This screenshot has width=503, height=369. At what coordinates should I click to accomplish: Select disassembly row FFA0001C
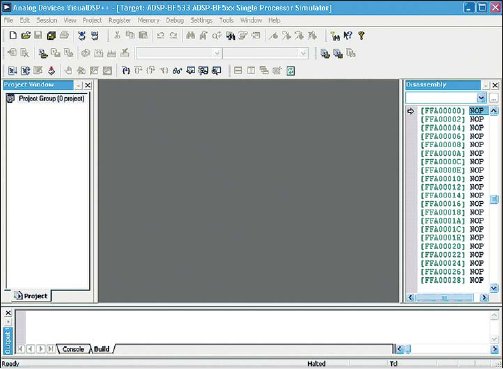pyautogui.click(x=452, y=229)
